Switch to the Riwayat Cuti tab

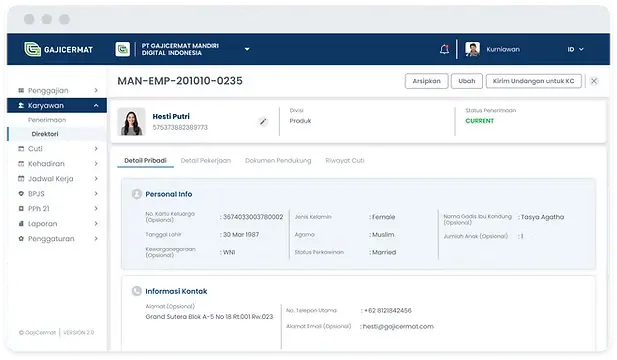tap(345, 161)
